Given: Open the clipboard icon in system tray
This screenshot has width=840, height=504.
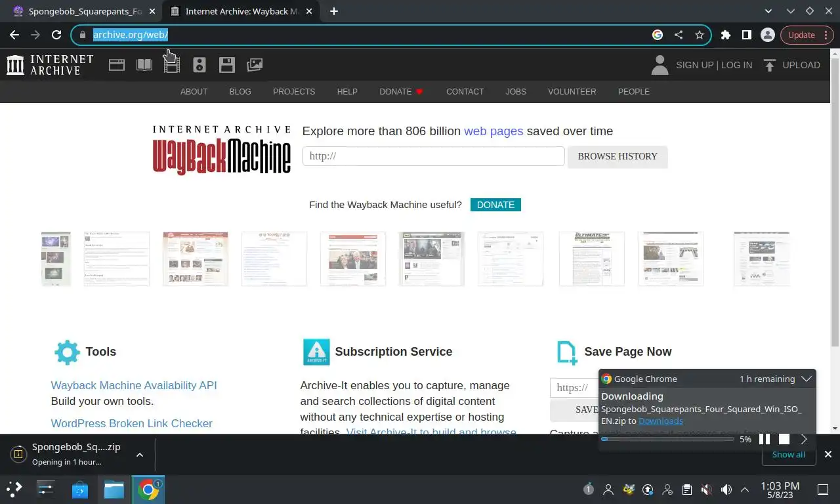Looking at the screenshot, I should point(687,490).
